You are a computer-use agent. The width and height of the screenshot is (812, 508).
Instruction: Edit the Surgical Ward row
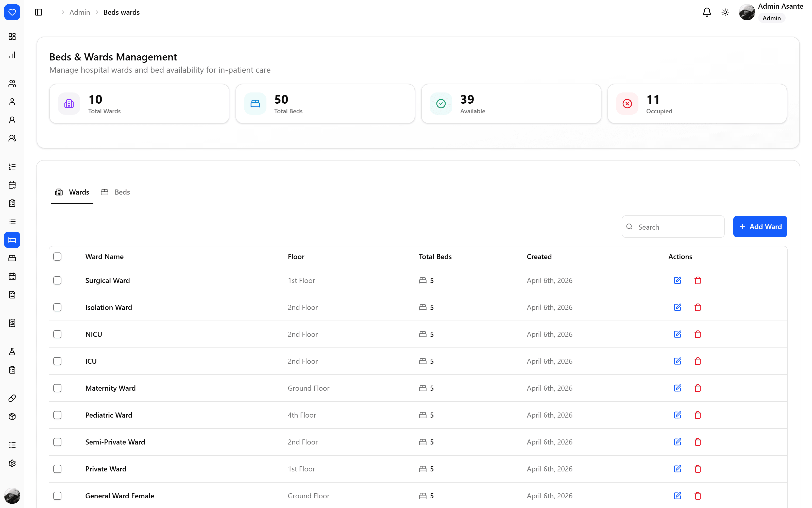678,280
